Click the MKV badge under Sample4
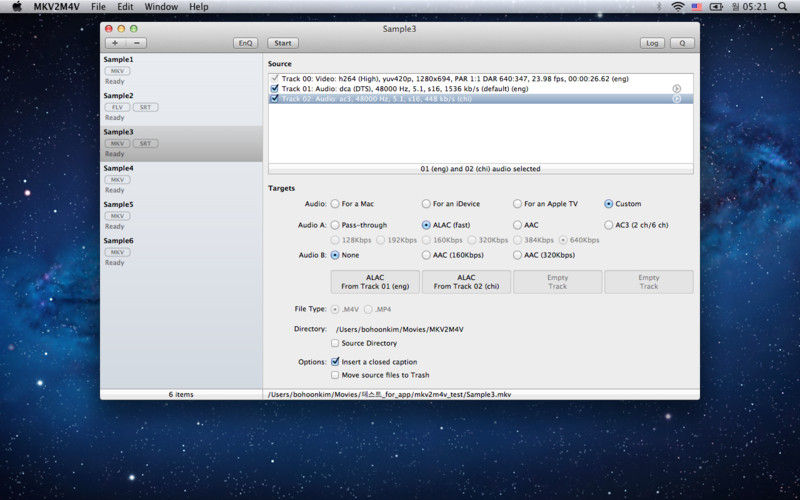This screenshot has width=800, height=500. pos(117,180)
